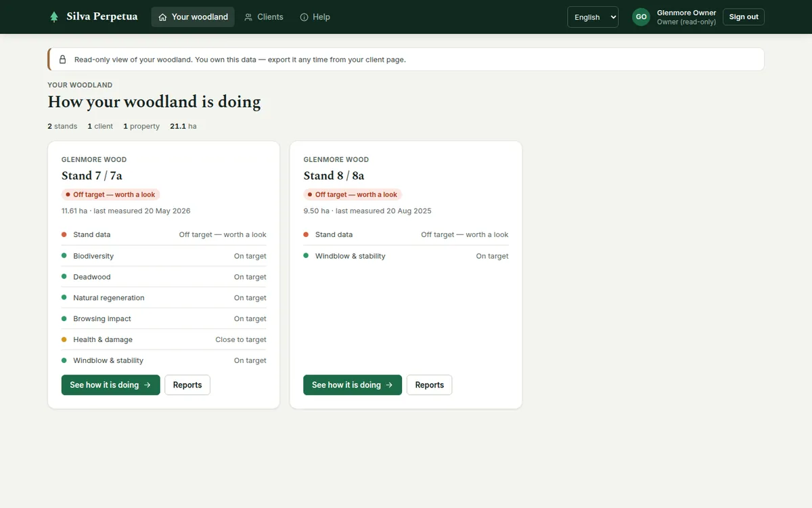This screenshot has height=508, width=812.
Task: Click the GO user avatar
Action: point(641,17)
